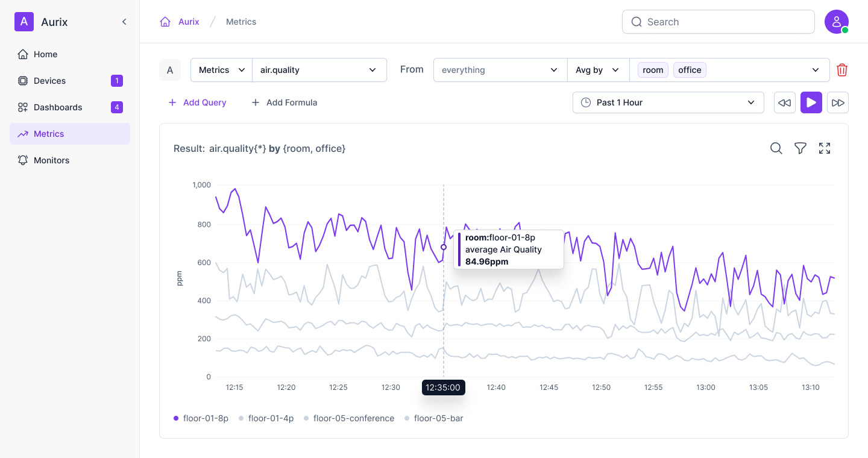This screenshot has height=458, width=868.
Task: Open the Past 1 Hour time range dropdown
Action: (x=668, y=102)
